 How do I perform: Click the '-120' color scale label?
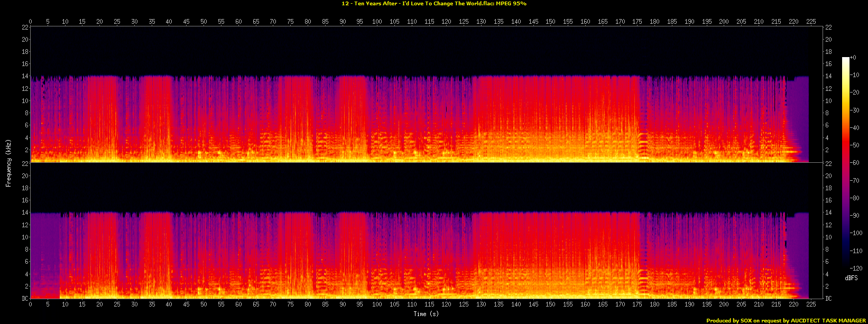[856, 268]
